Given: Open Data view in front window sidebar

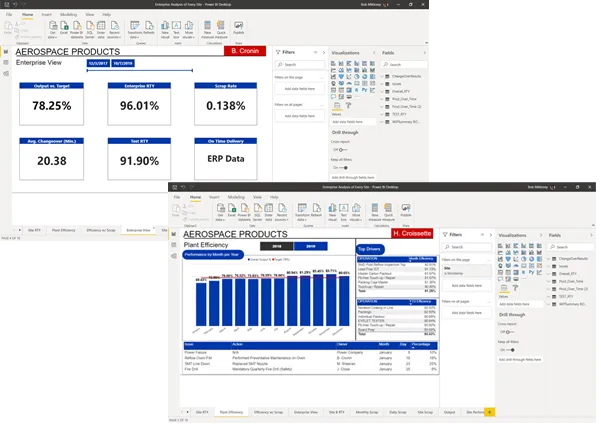Looking at the screenshot, I should pos(174,245).
